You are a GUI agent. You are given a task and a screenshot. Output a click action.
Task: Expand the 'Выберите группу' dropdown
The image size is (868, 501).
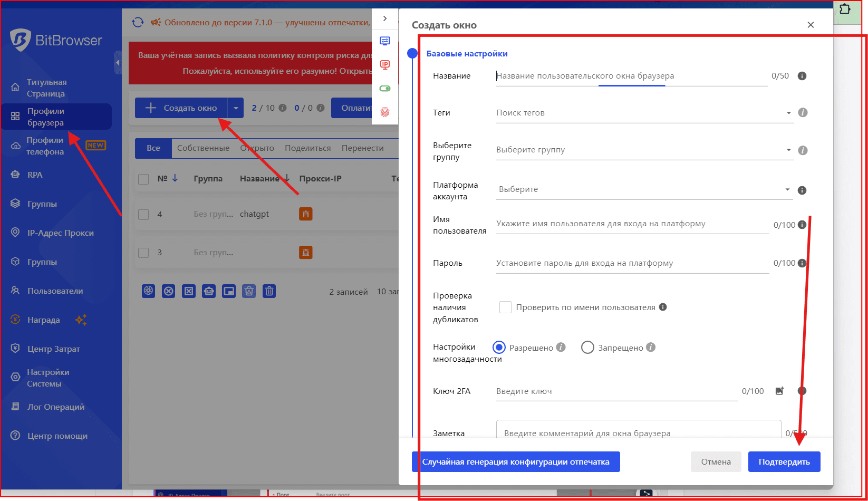click(644, 150)
